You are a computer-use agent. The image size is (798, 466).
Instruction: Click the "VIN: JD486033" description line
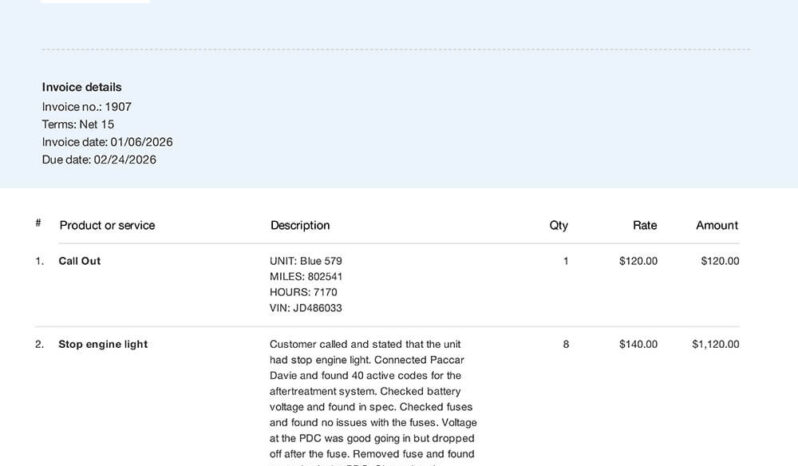point(306,309)
